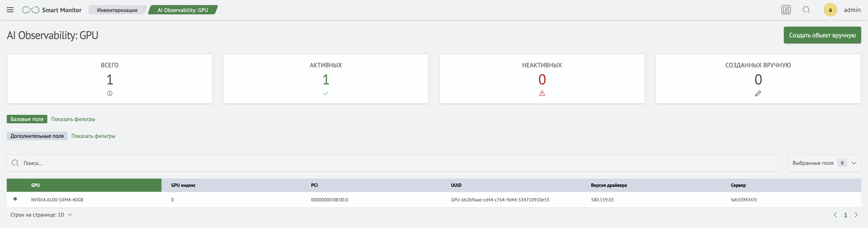Click the checkmark icon under АКТИВНЫХ
The height and width of the screenshot is (228, 868).
coord(326,93)
